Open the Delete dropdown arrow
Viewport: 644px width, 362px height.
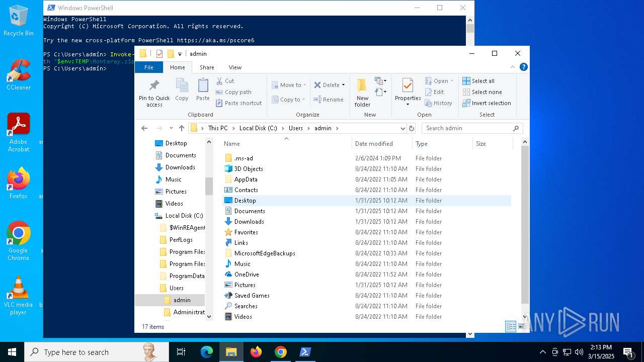pyautogui.click(x=344, y=85)
